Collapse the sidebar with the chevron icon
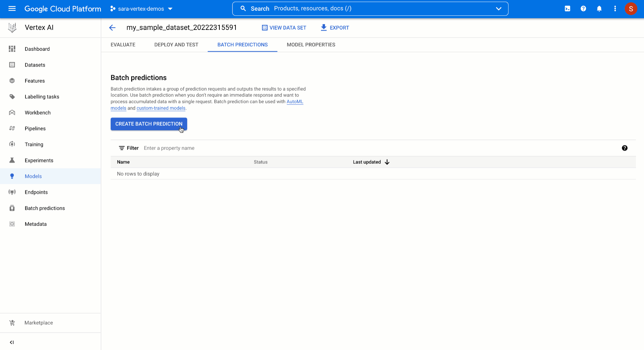This screenshot has height=350, width=644. (x=12, y=342)
